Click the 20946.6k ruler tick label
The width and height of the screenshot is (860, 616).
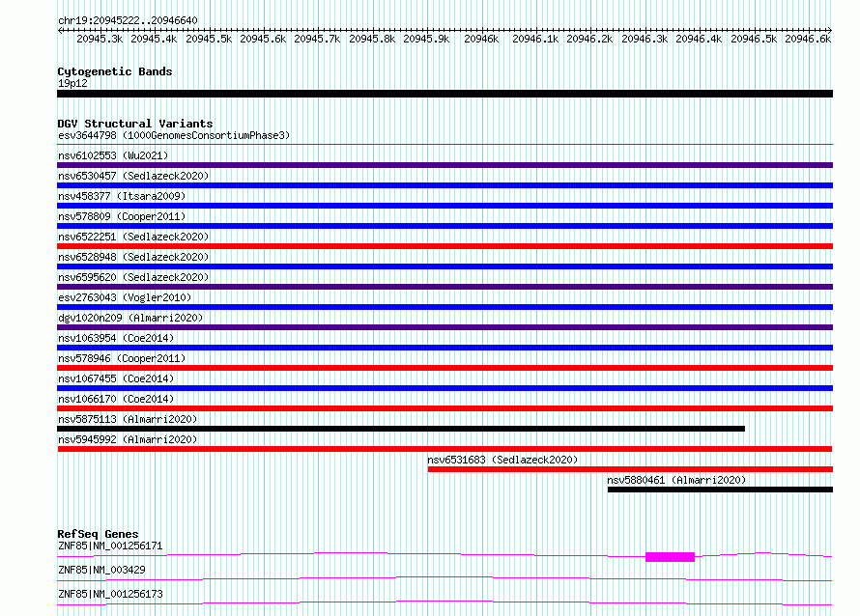point(808,39)
